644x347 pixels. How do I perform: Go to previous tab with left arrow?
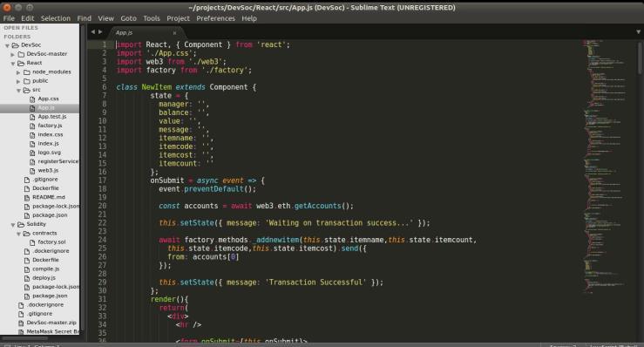click(93, 31)
